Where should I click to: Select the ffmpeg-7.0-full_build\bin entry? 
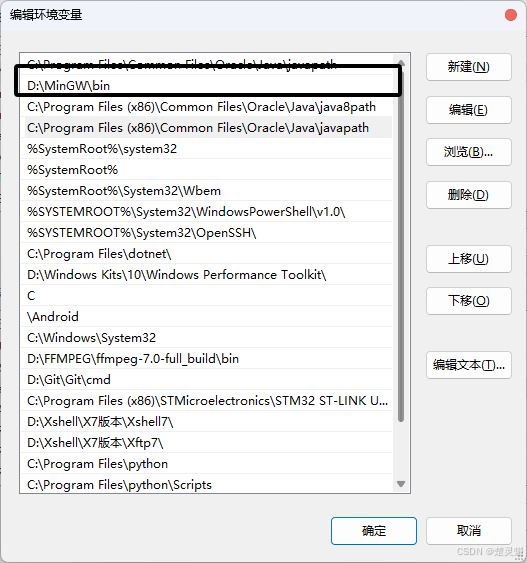click(206, 359)
